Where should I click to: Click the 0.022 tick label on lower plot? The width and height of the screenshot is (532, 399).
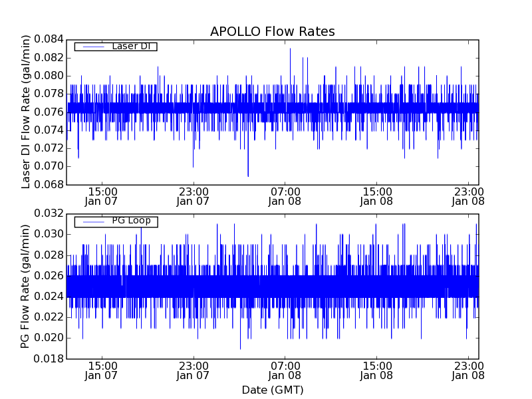pyautogui.click(x=49, y=317)
